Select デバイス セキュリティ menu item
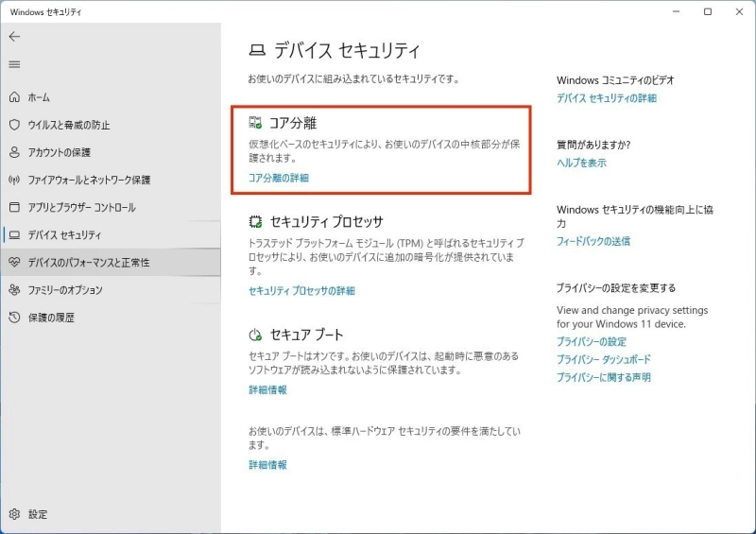This screenshot has height=534, width=756. [x=64, y=235]
